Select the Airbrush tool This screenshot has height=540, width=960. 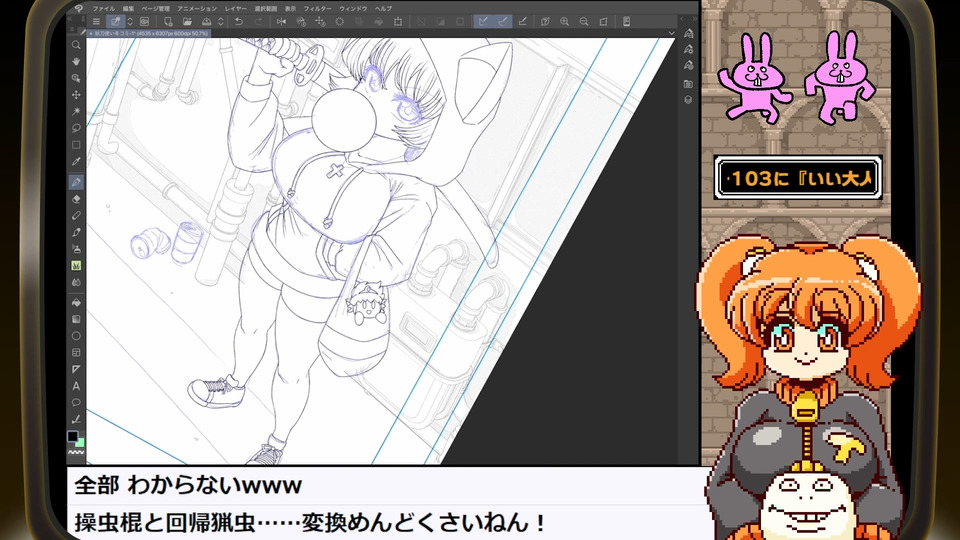(x=76, y=249)
